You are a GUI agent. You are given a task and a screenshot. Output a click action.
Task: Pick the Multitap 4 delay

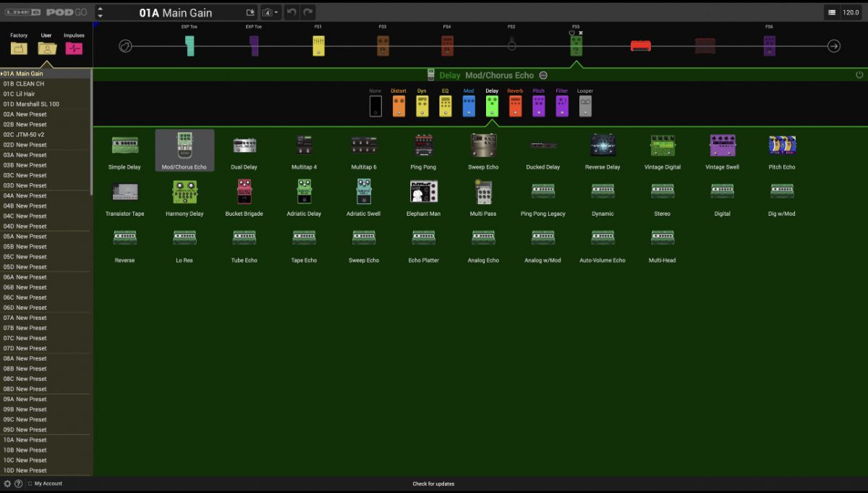tap(304, 152)
